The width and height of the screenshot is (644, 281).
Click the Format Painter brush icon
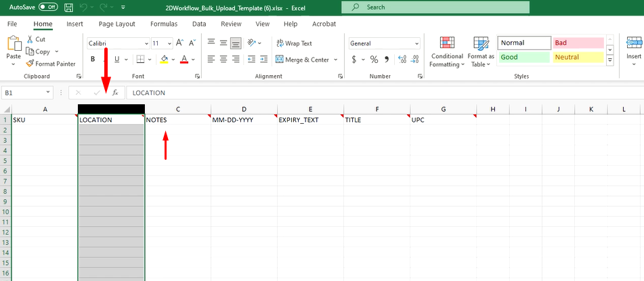coord(30,64)
